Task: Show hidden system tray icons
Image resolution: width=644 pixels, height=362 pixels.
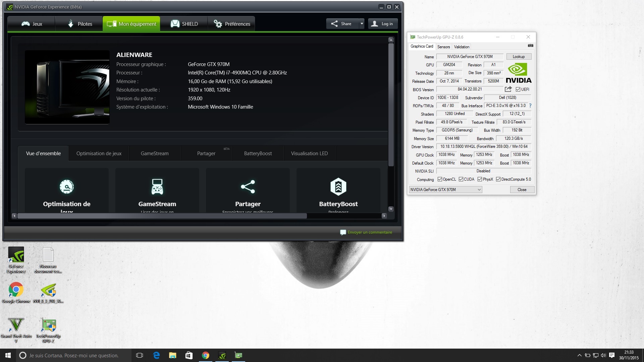Action: point(579,355)
